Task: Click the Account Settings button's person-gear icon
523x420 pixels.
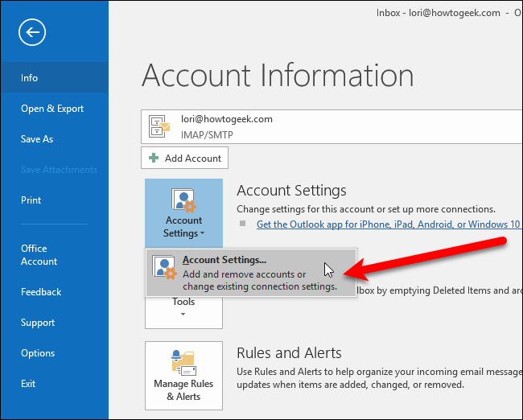Action: click(x=183, y=200)
